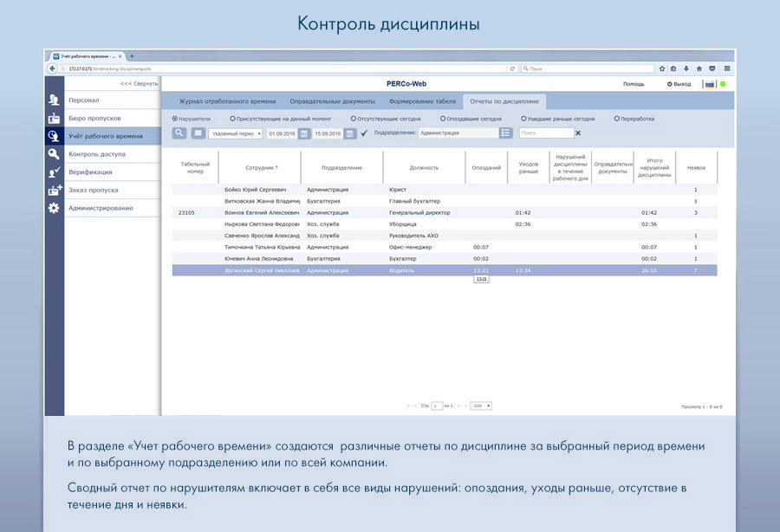Expand the Указанный период dropdown
This screenshot has width=780, height=532.
tap(236, 133)
